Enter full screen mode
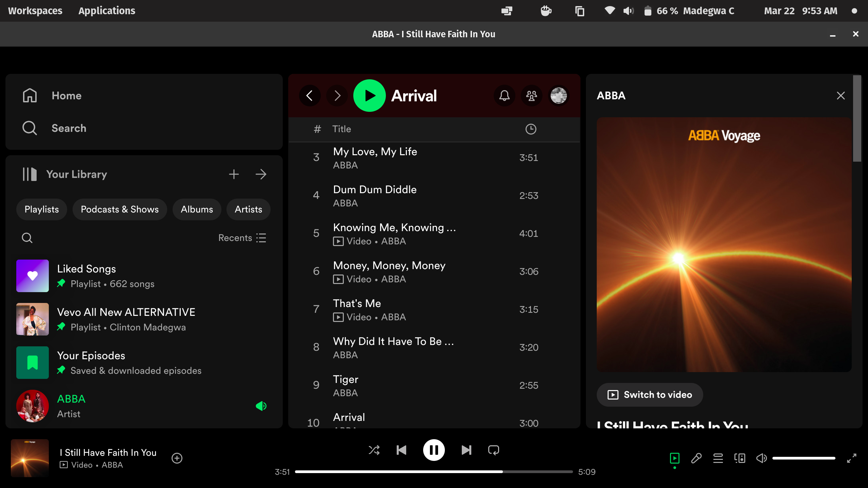Viewport: 868px width, 488px height. point(852,458)
